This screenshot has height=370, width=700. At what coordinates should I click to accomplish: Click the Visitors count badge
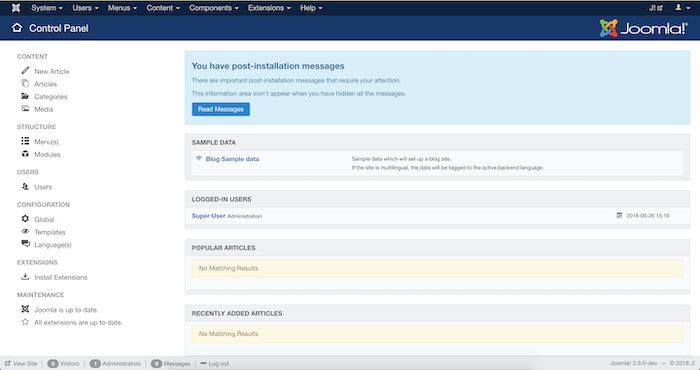pyautogui.click(x=53, y=364)
